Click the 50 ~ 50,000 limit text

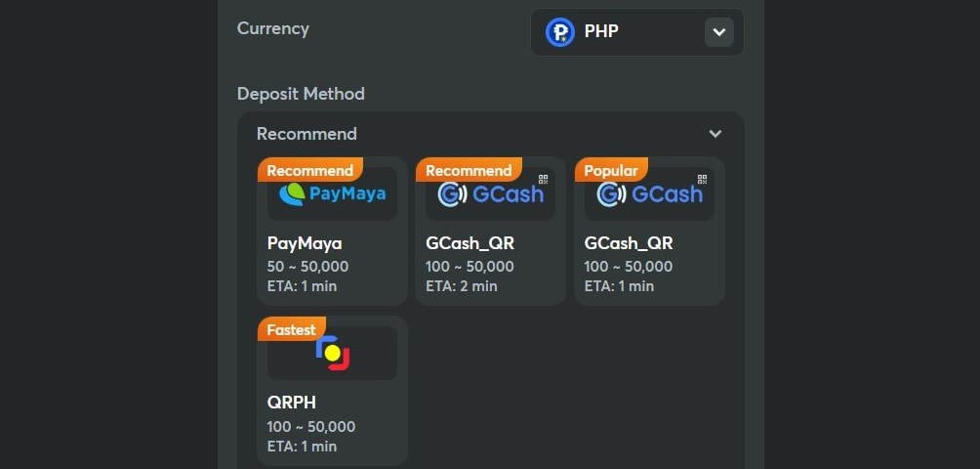tap(308, 267)
